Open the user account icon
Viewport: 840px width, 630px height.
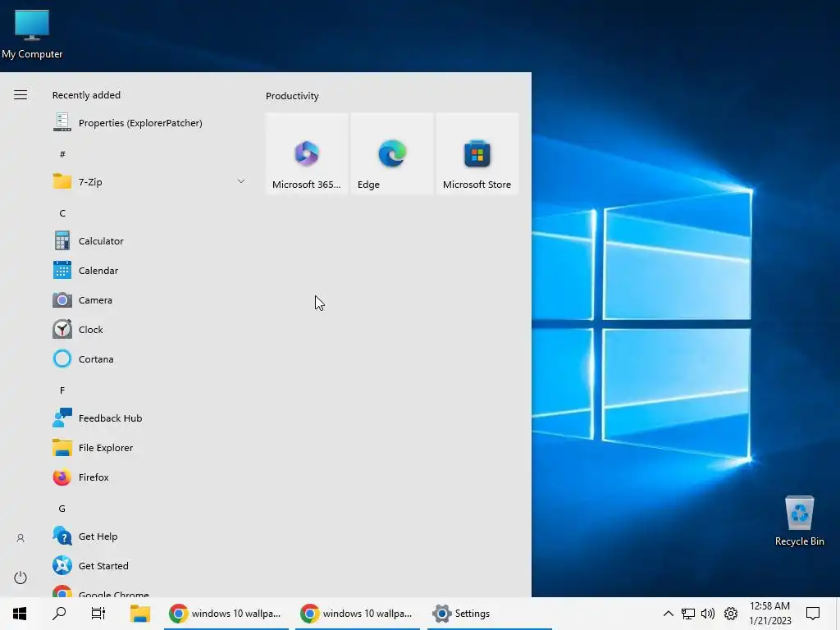pyautogui.click(x=21, y=538)
